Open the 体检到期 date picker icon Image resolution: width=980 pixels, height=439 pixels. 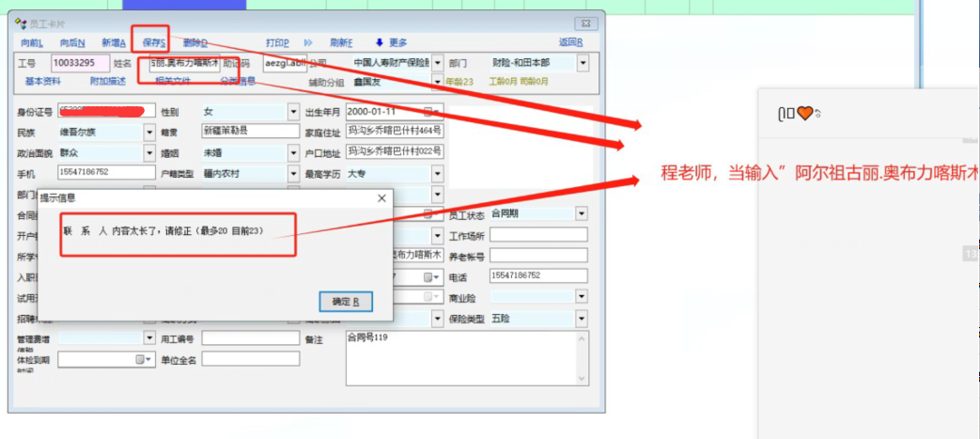(142, 359)
